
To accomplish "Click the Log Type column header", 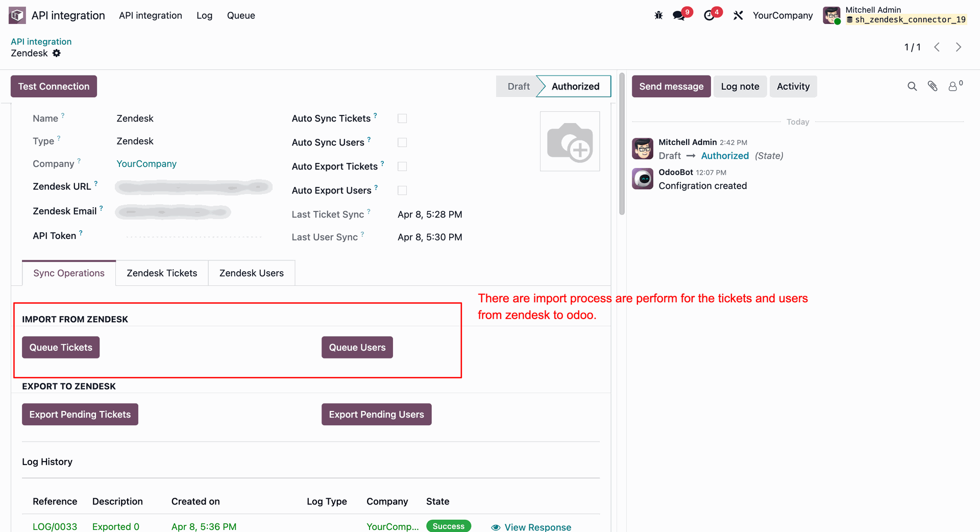I will pos(327,501).
